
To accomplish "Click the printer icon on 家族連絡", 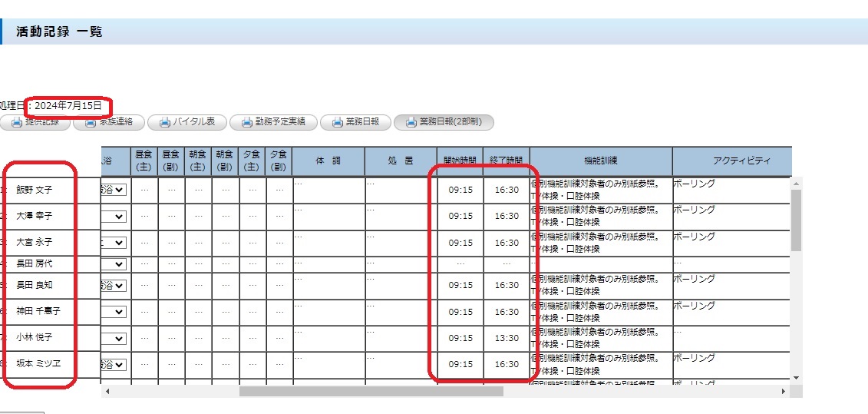I will click(x=90, y=122).
